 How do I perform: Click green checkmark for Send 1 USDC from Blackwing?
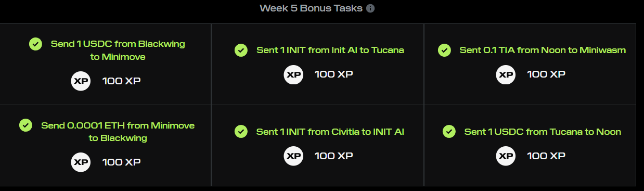click(x=35, y=44)
